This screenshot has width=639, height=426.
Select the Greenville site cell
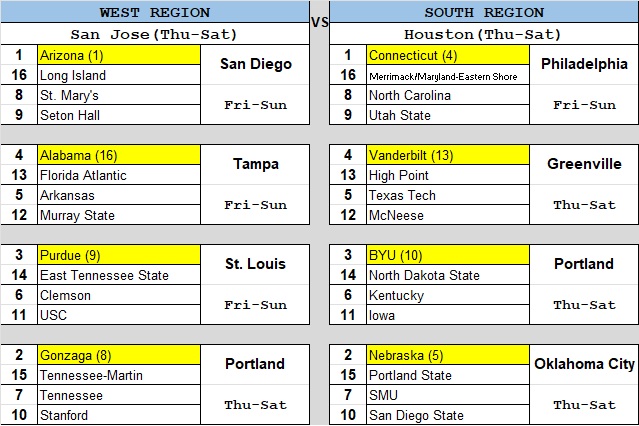coord(584,164)
